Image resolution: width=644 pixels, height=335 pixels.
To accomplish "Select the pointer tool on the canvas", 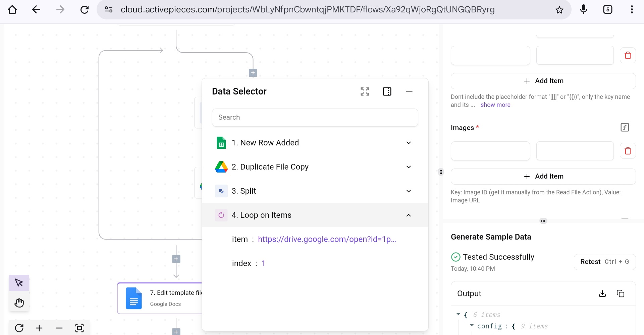I will tap(19, 283).
